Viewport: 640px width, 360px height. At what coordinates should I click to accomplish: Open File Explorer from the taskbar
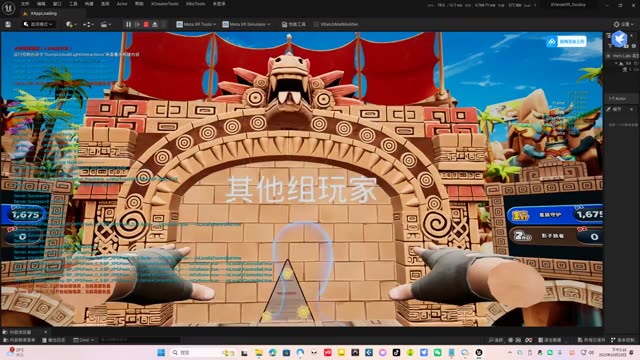pyautogui.click(x=259, y=353)
